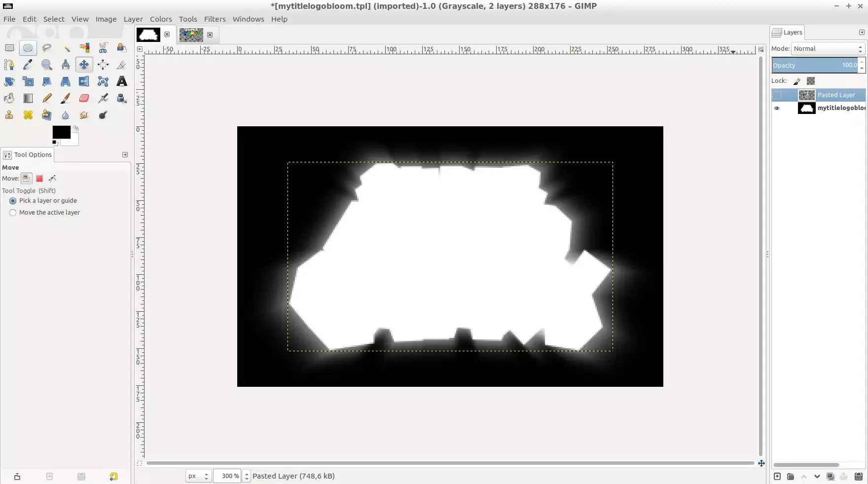Select the Rectangle Select tool

[x=9, y=48]
